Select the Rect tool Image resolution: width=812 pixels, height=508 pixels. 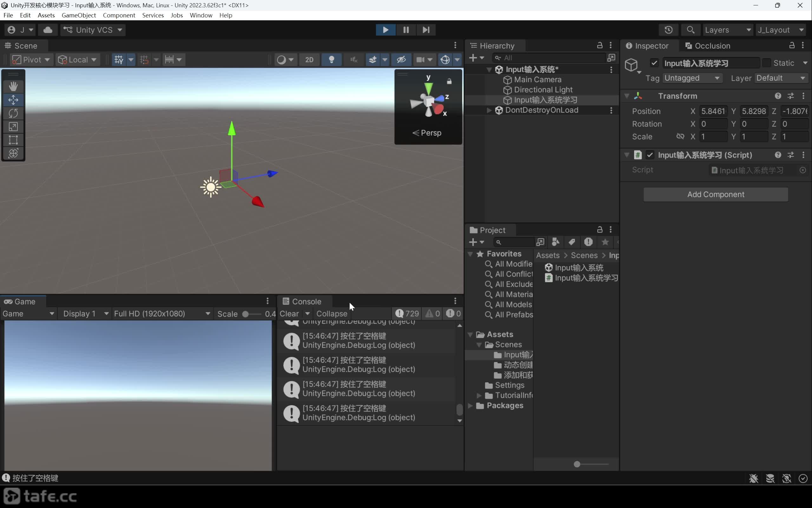[13, 140]
